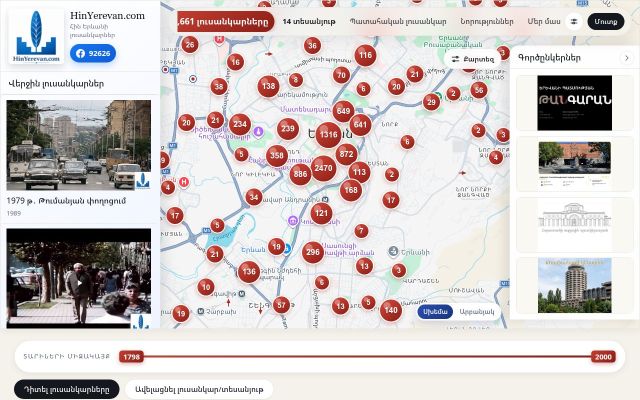The width and height of the screenshot is (640, 400).
Task: Open the Նորություններ news menu item
Action: [487, 22]
